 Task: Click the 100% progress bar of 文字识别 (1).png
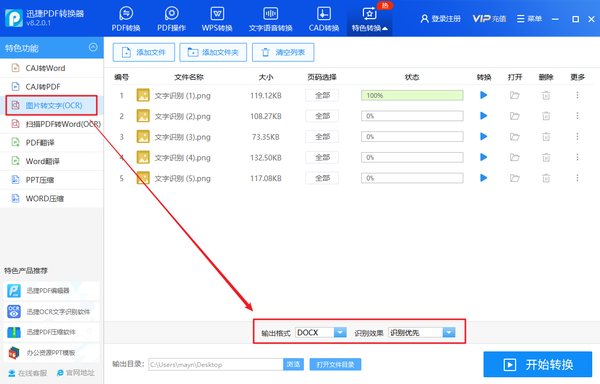(x=412, y=95)
